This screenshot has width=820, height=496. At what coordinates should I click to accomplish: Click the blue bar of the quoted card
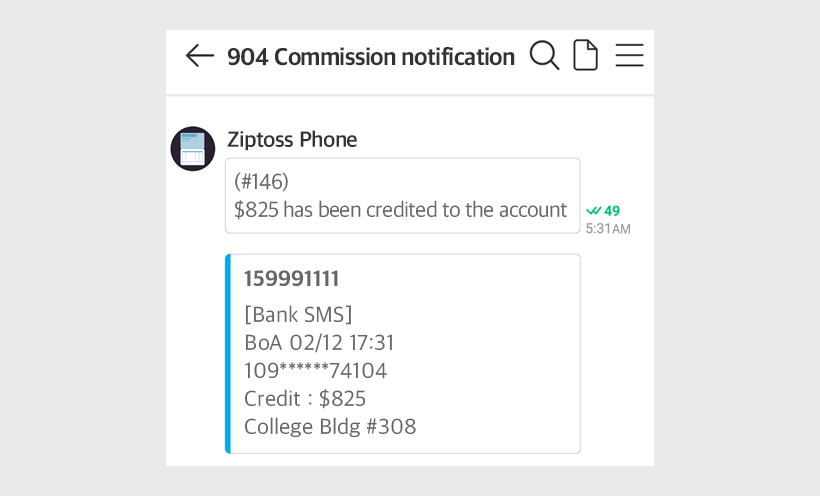coord(228,354)
